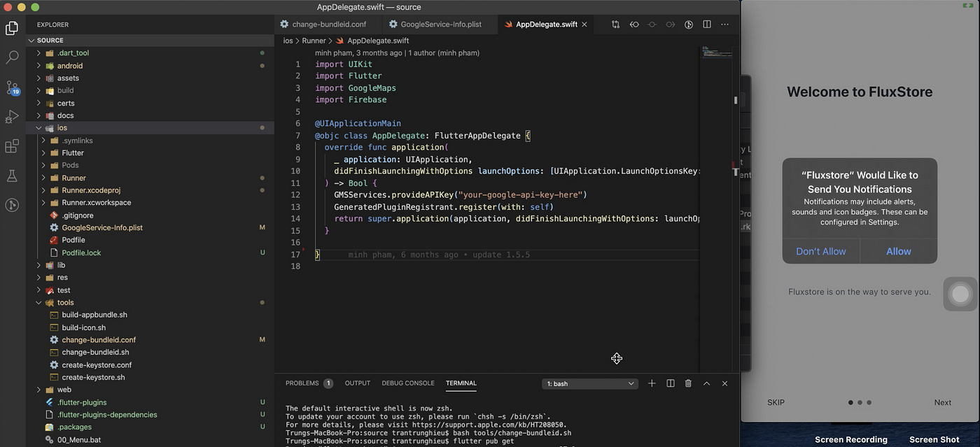Click the 'minh pham, 3 months ago' CodeLens
The height and width of the screenshot is (447, 980).
click(397, 52)
